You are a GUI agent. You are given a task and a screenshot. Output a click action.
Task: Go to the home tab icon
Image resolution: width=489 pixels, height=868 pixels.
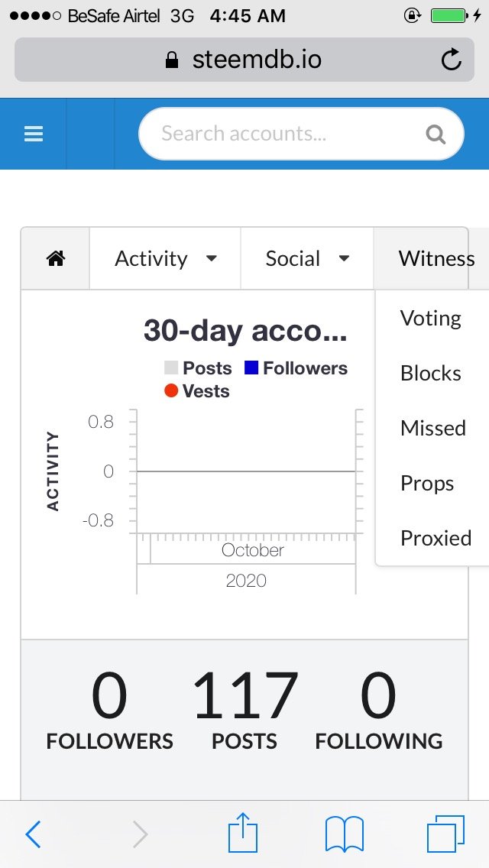tap(56, 258)
